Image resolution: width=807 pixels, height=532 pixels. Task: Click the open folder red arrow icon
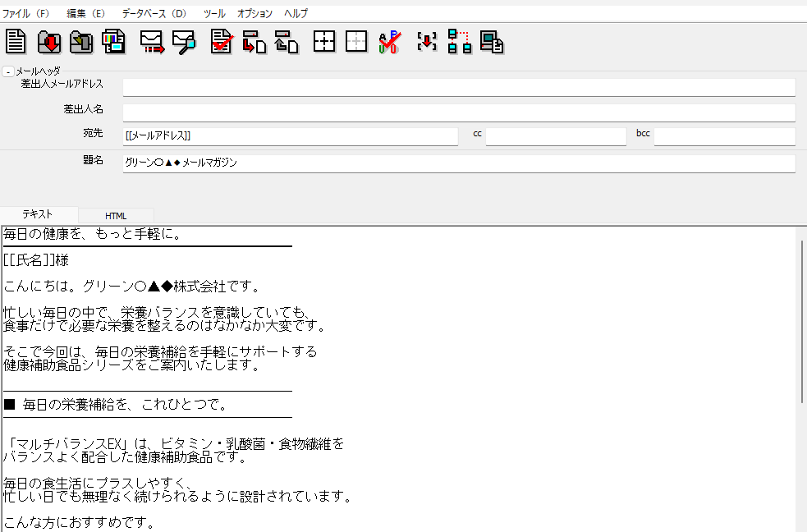coord(49,42)
